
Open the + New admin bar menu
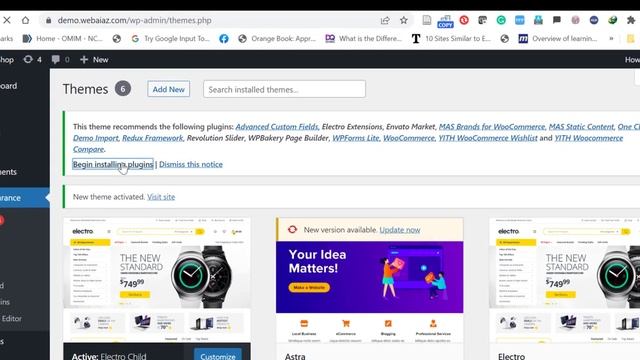pos(94,60)
